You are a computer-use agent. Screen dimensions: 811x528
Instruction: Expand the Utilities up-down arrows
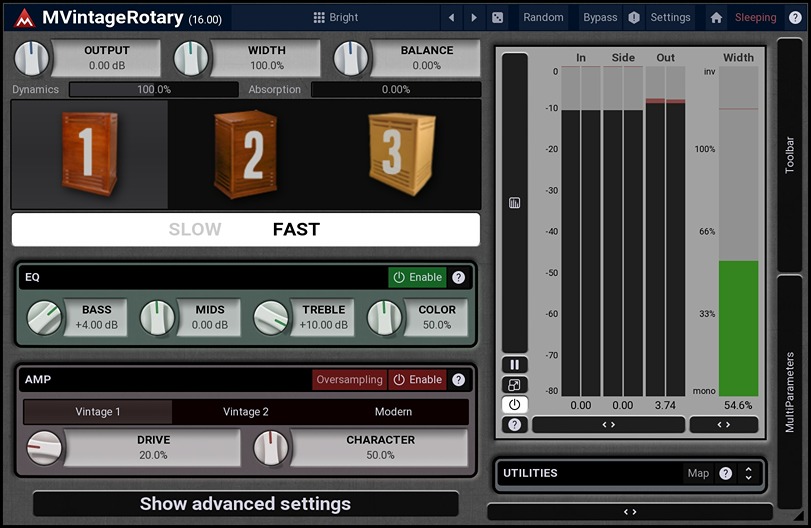(x=748, y=474)
